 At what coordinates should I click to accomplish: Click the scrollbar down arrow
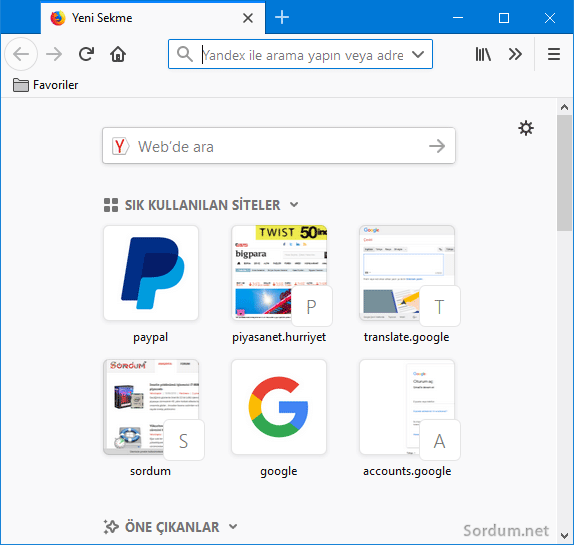click(564, 536)
